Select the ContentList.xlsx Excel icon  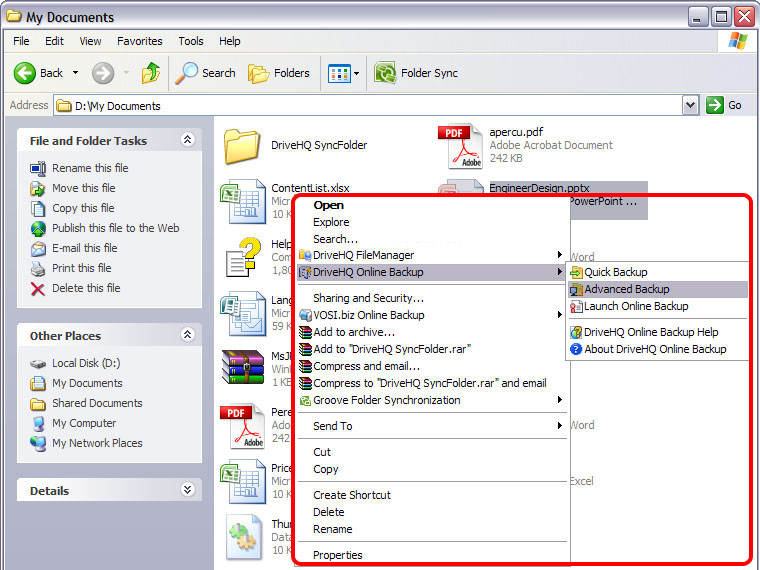[243, 201]
